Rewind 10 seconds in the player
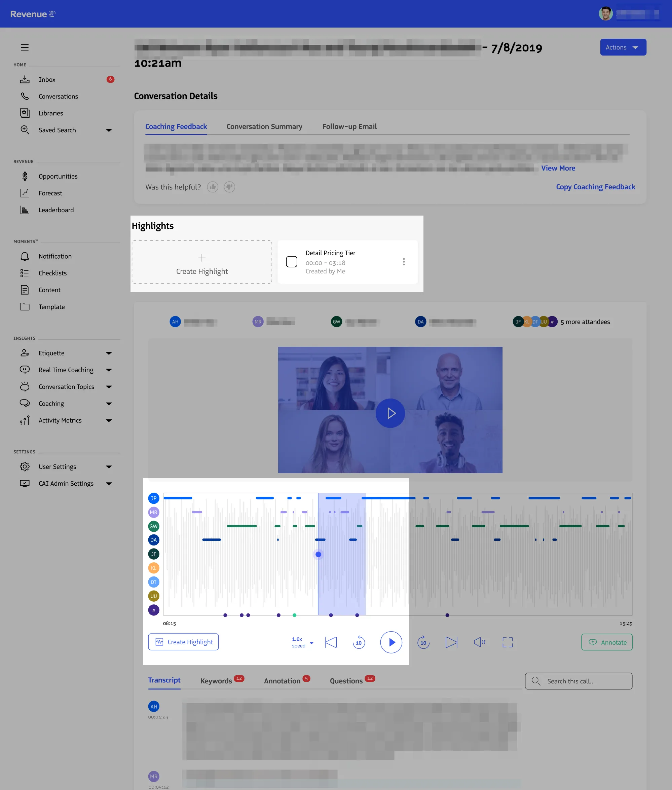This screenshot has width=672, height=790. coord(359,643)
